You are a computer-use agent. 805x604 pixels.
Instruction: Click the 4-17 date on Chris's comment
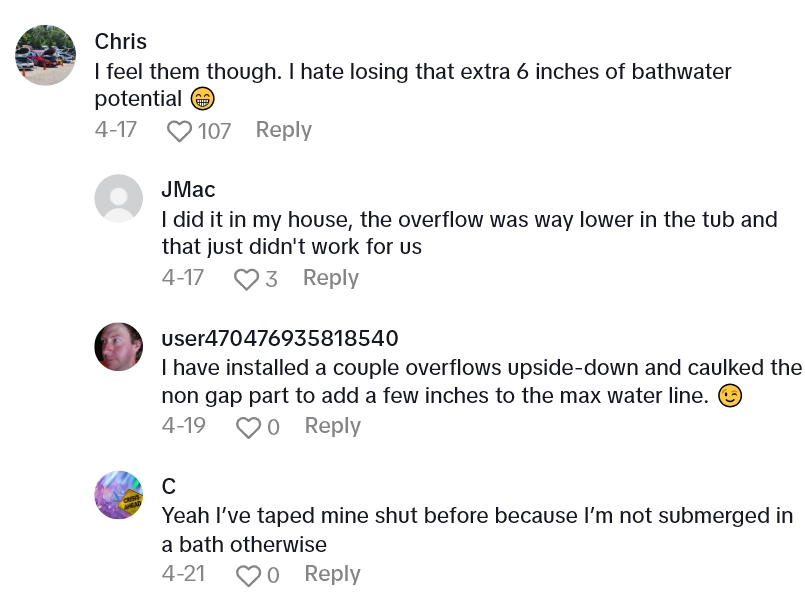115,130
